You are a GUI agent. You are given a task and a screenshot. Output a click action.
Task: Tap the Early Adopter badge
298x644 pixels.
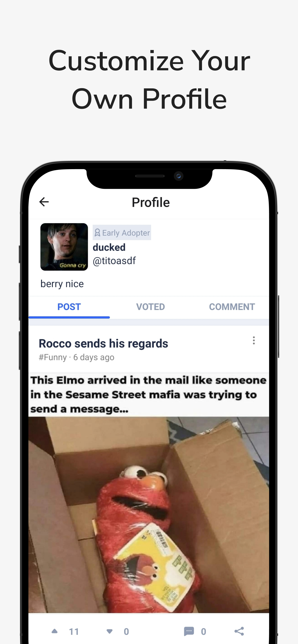click(122, 233)
